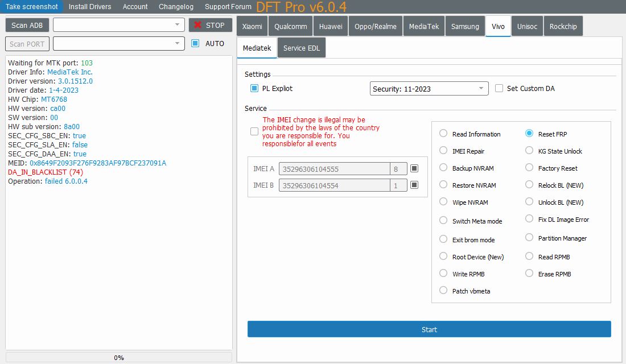
Task: Choose Write RPMB option
Action: coord(443,274)
